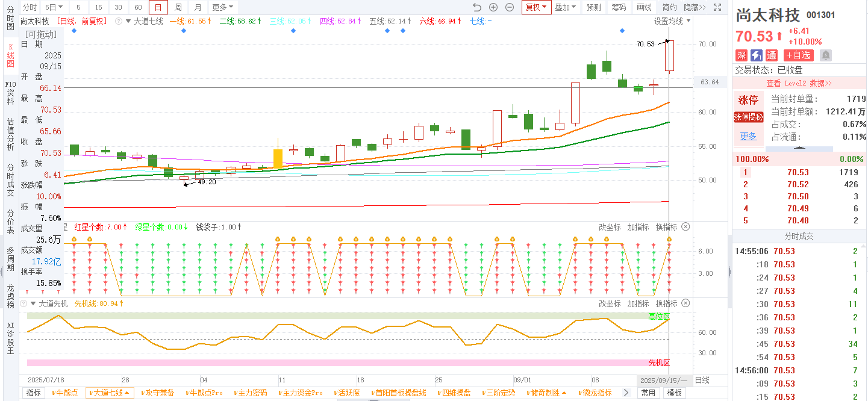
Task: Open the 复权 dropdown
Action: (536, 7)
